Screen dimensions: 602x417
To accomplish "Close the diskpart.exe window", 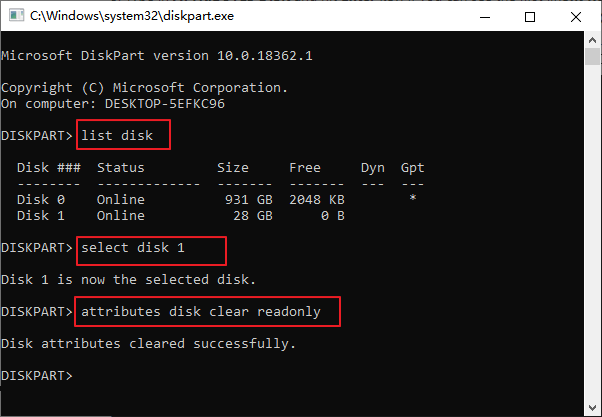I will tap(576, 16).
